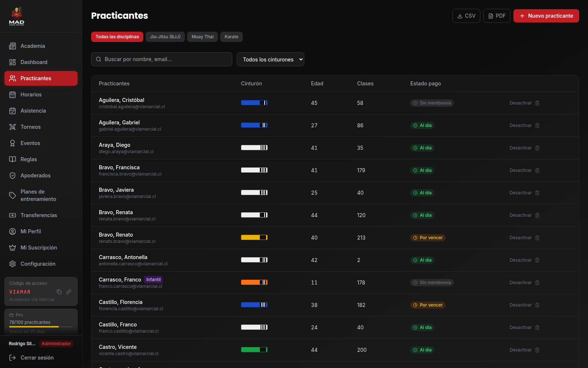Click the Infantil tag on Carrasco, Franco
588x368 pixels.
153,280
